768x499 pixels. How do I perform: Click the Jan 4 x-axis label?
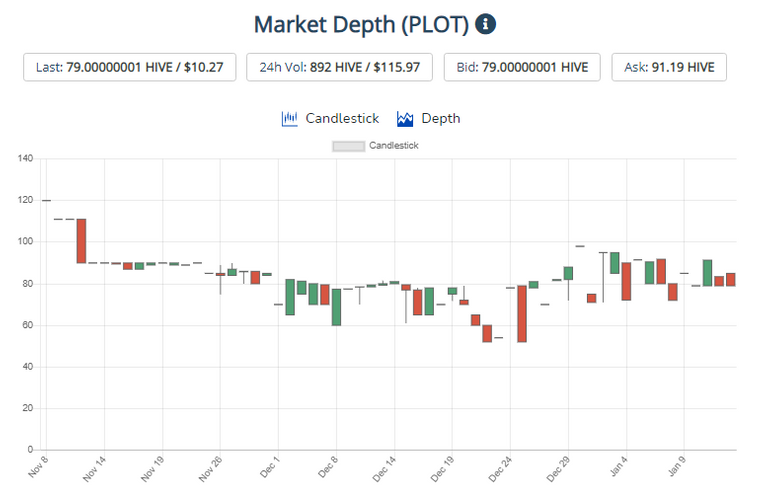(x=618, y=466)
